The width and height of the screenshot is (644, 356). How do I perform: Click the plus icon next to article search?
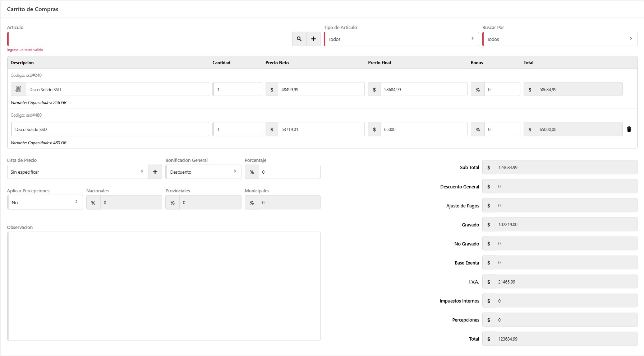[x=313, y=39]
